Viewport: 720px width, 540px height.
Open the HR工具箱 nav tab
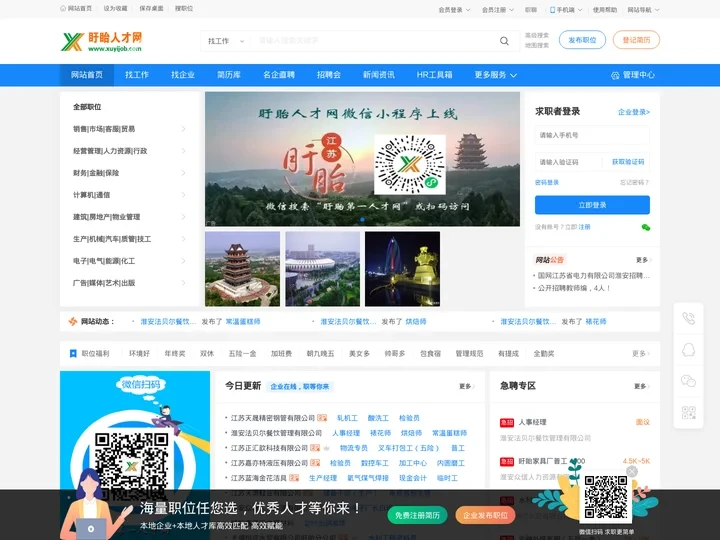[434, 75]
